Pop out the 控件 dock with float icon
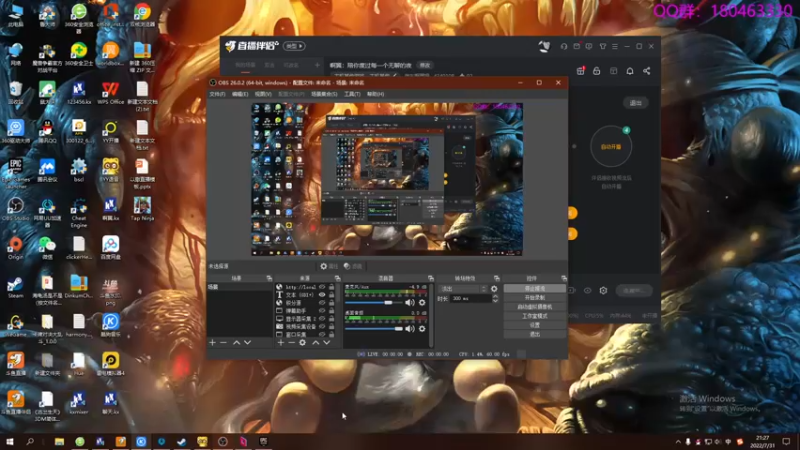 tap(564, 278)
